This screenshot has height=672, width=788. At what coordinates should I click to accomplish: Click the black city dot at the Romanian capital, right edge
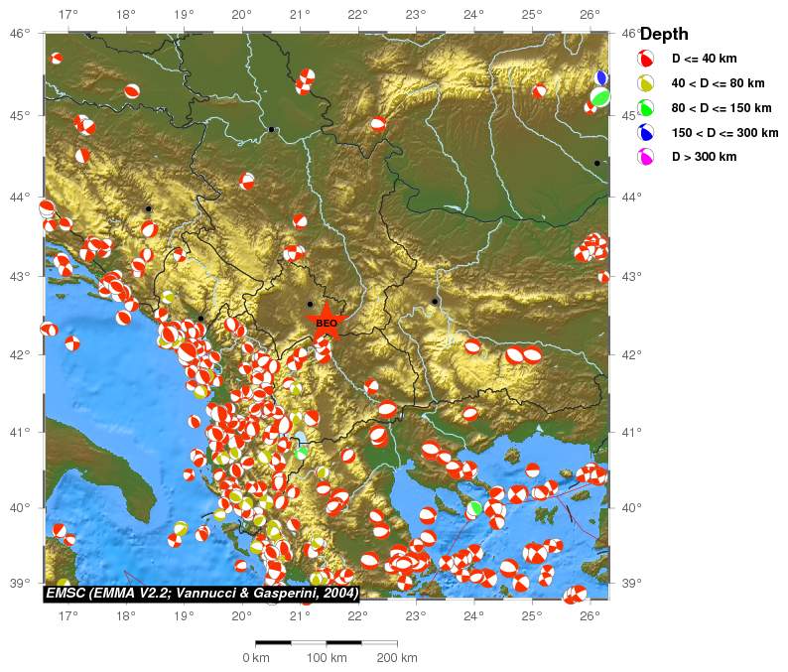pos(596,163)
